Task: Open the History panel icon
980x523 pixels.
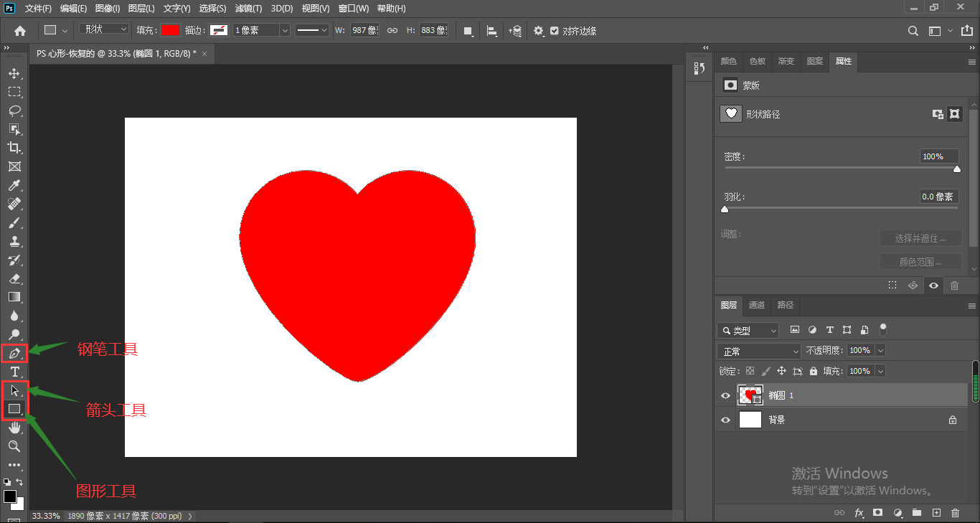Action: (699, 69)
